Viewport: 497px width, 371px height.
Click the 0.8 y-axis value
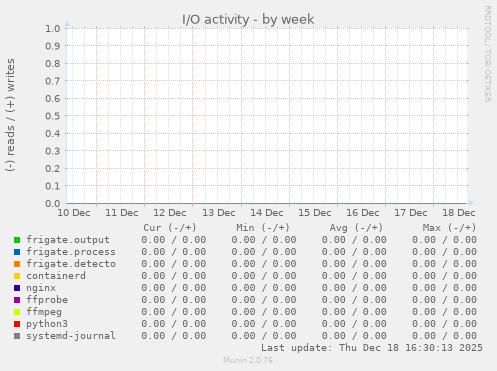(x=53, y=63)
